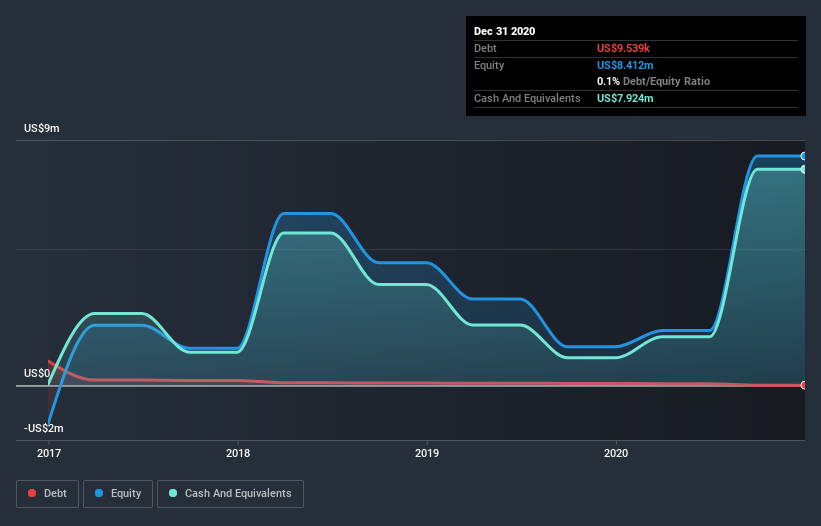Click the US$9.539k debt value
Image resolution: width=821 pixels, height=526 pixels.
[x=623, y=48]
